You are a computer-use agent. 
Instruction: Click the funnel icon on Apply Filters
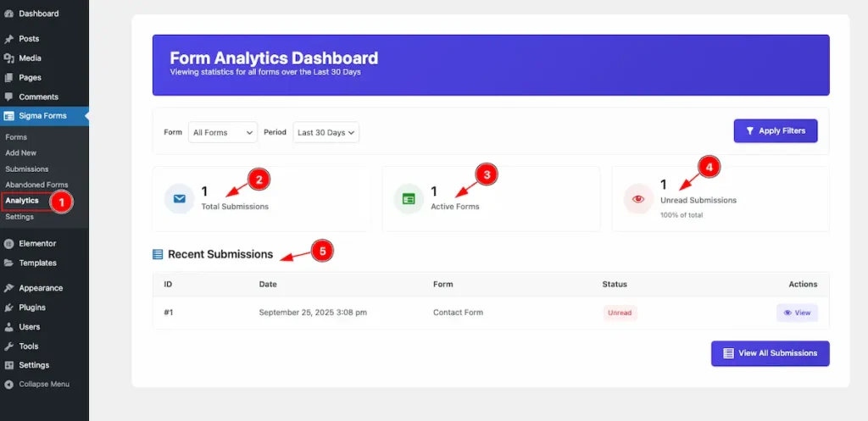[x=749, y=131]
